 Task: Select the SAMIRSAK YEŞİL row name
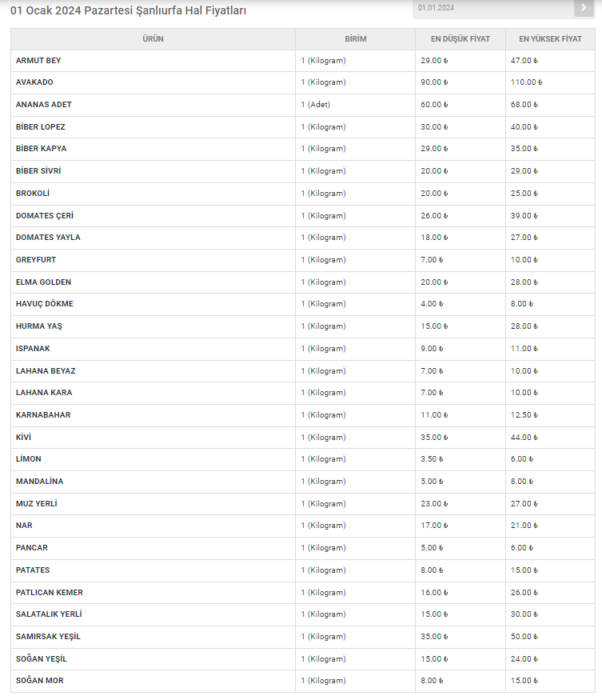pos(48,637)
